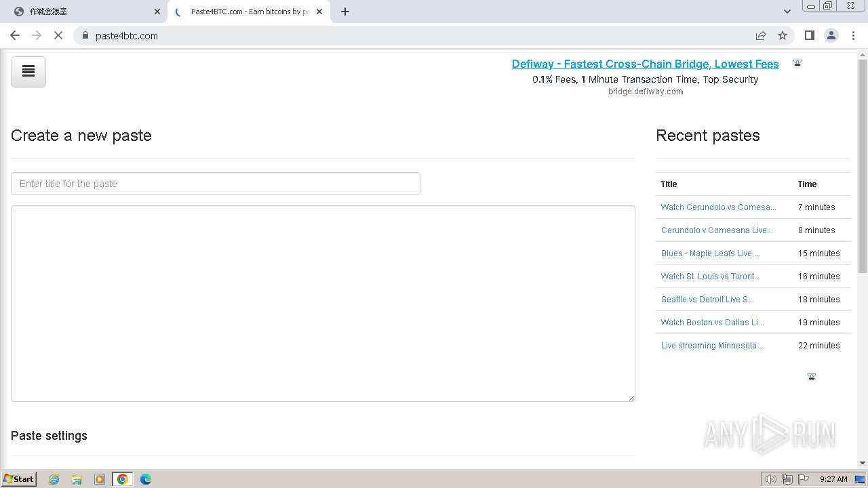Screen dimensions: 868x488
Task: Click the textarea resize grip corner
Action: pyautogui.click(x=631, y=398)
